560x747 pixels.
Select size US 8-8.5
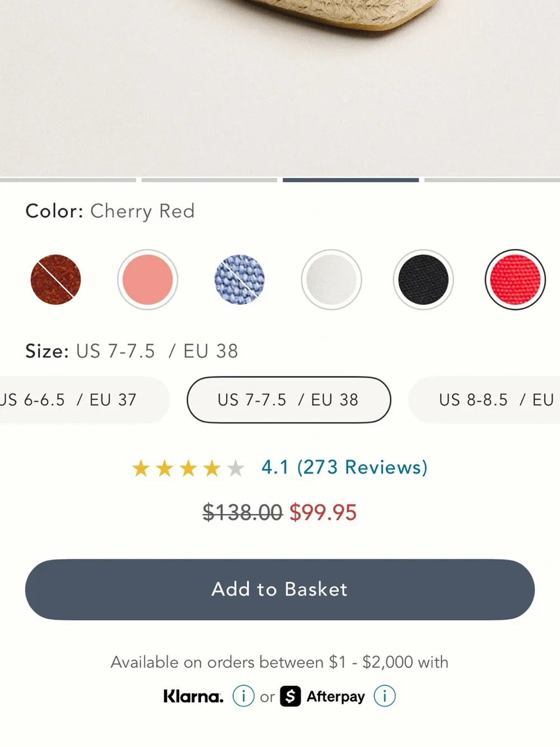click(x=484, y=400)
